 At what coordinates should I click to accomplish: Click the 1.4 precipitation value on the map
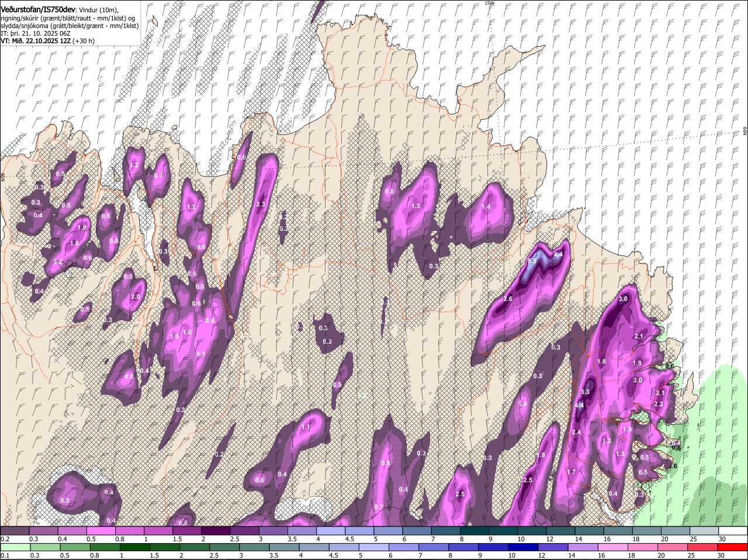coord(486,206)
